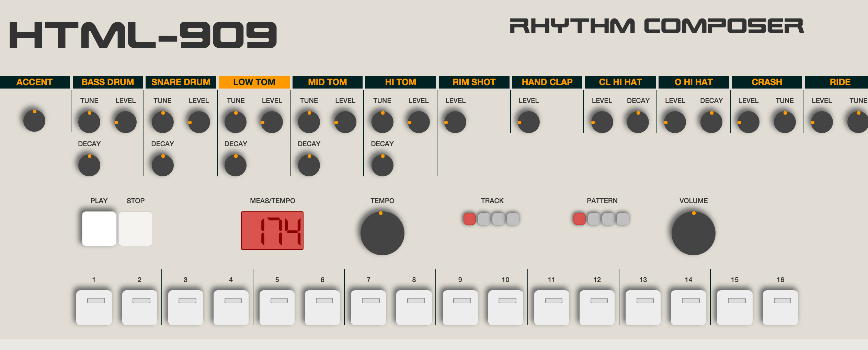Click the MEAS/TEMPO display showing 174

click(272, 231)
